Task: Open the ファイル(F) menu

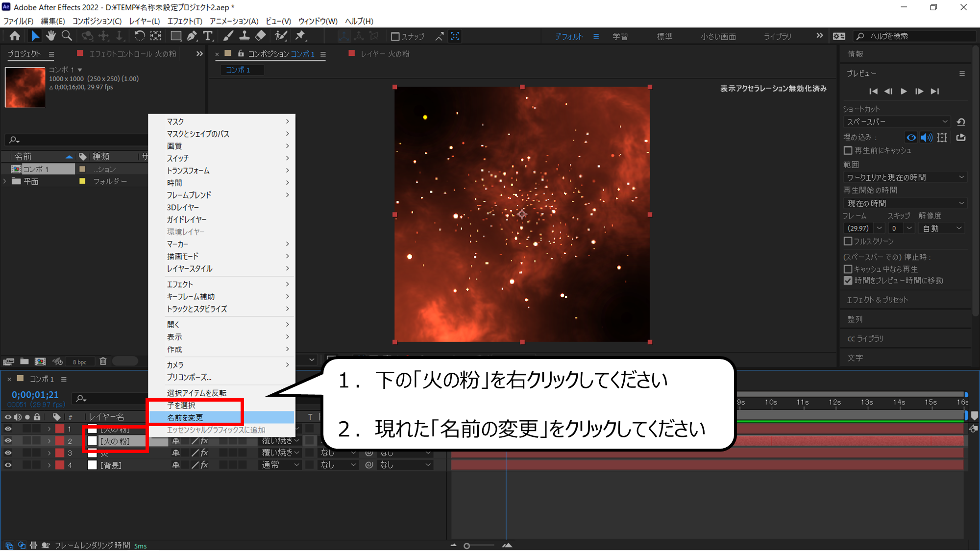Action: point(18,21)
